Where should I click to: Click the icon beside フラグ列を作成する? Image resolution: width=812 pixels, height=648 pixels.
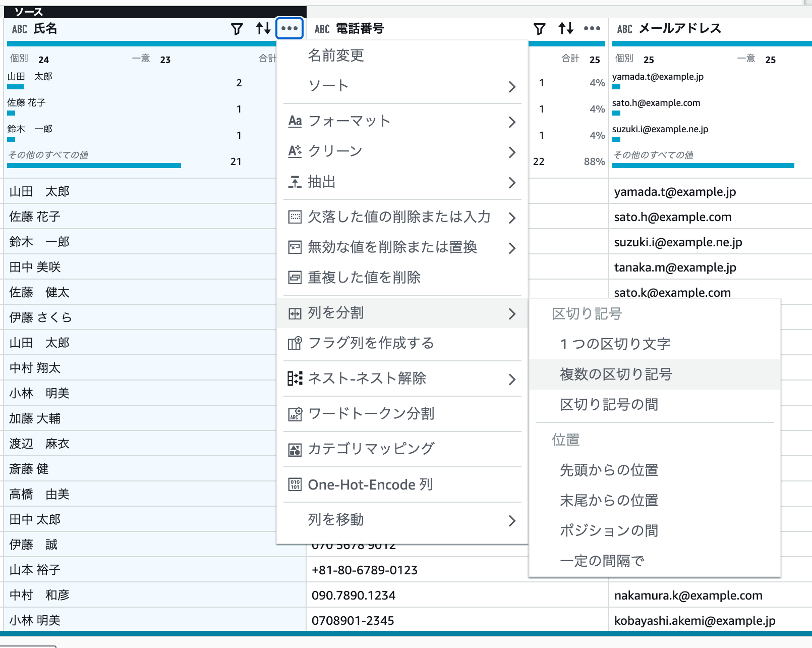point(295,343)
